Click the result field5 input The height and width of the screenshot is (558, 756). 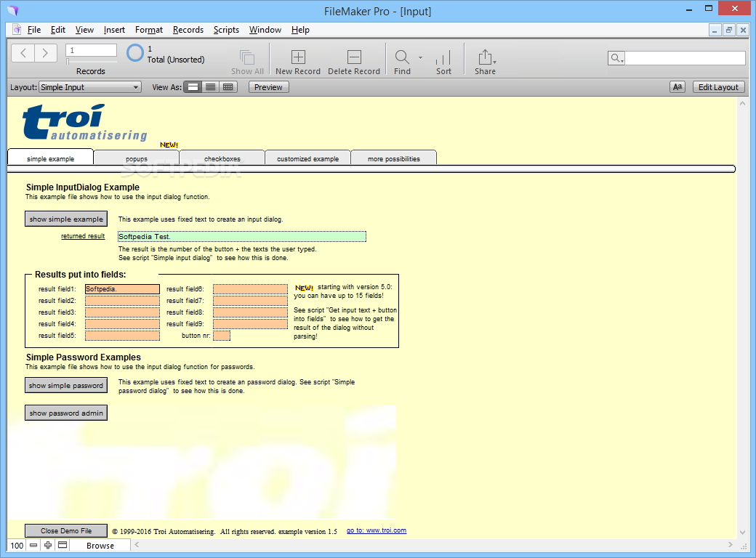122,336
